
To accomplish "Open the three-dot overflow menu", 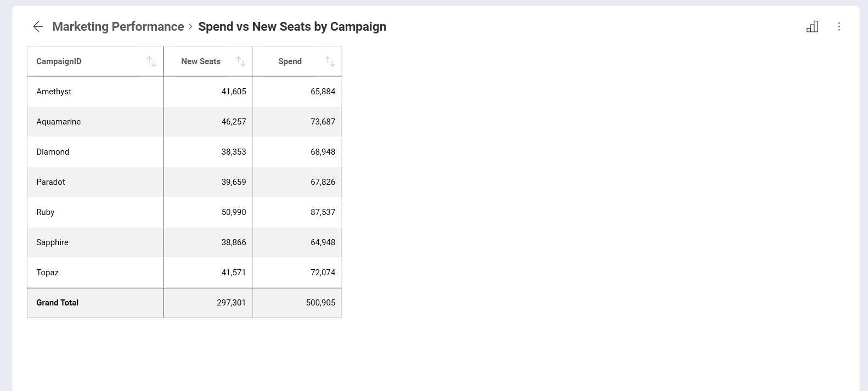I will [839, 26].
